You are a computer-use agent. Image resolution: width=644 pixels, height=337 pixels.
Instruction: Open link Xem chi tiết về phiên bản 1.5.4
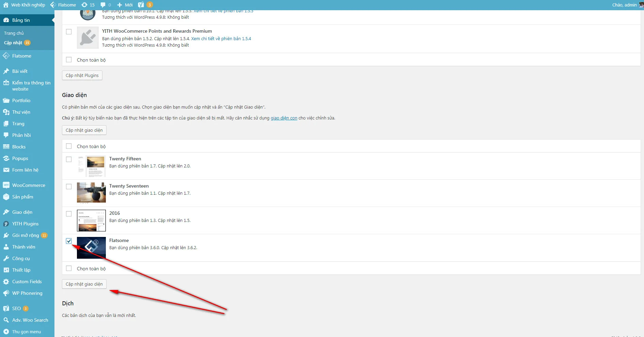(x=221, y=38)
